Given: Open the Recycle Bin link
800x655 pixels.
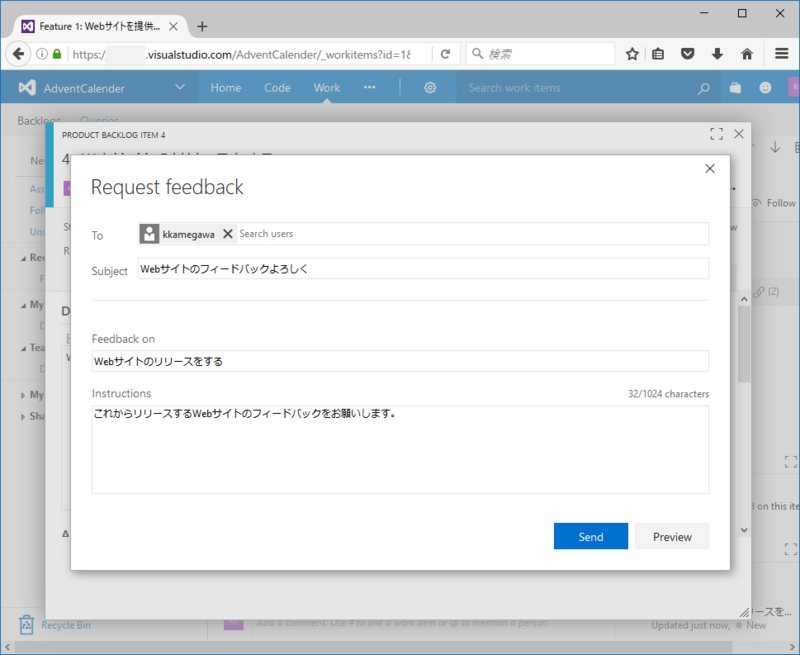Looking at the screenshot, I should pos(66,625).
